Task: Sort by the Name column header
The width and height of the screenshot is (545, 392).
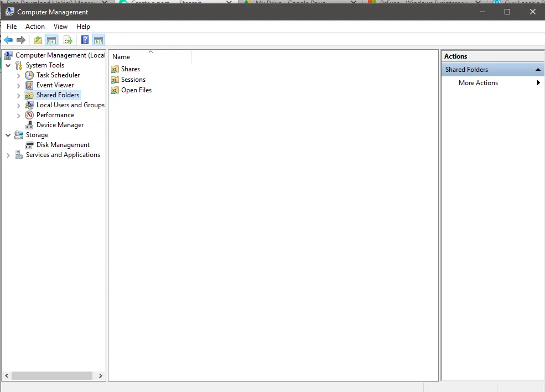Action: click(x=150, y=57)
